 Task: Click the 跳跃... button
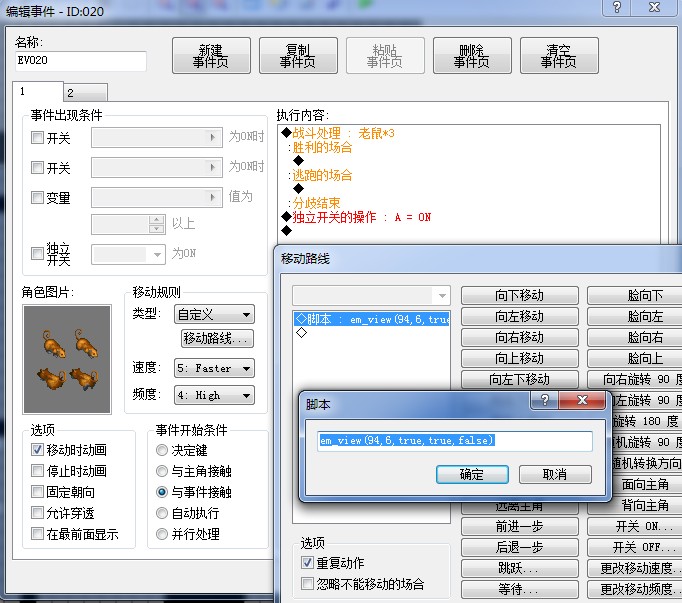(520, 568)
